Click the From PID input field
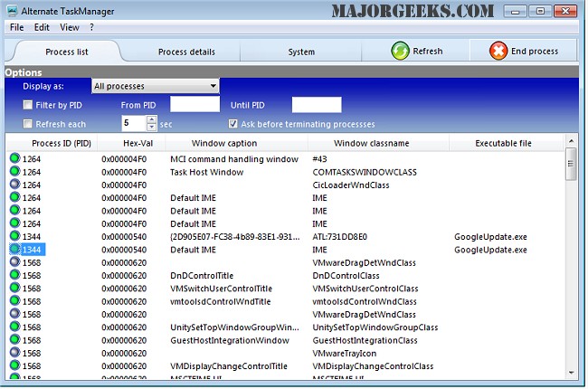588x389 pixels. coord(194,105)
